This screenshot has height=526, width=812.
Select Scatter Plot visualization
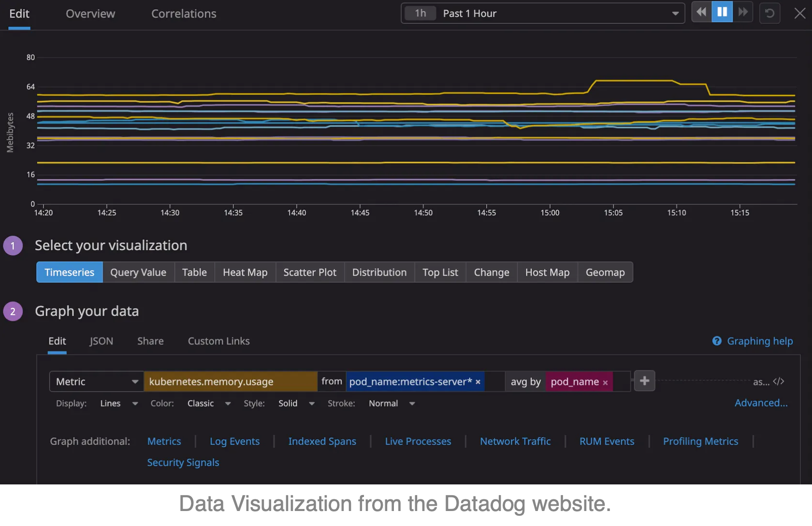tap(310, 272)
